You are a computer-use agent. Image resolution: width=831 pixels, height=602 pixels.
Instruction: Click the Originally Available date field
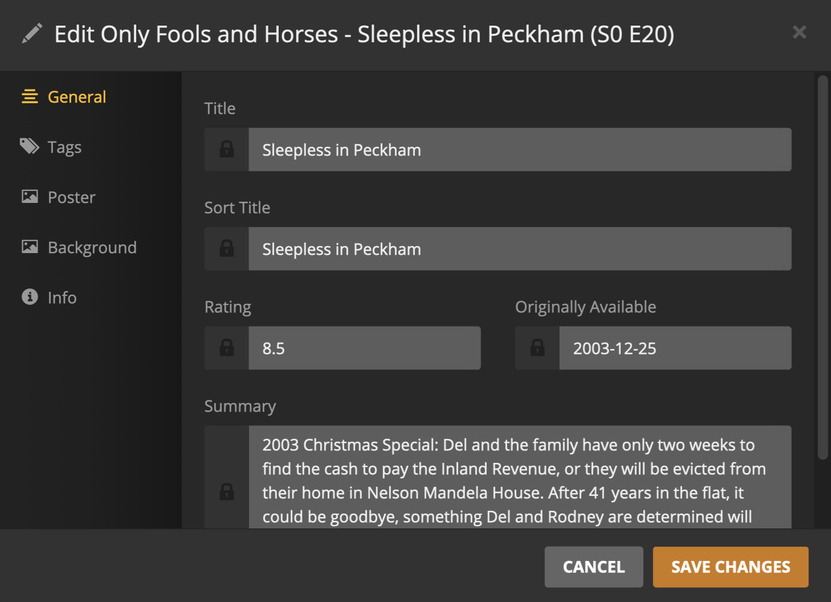tap(674, 348)
